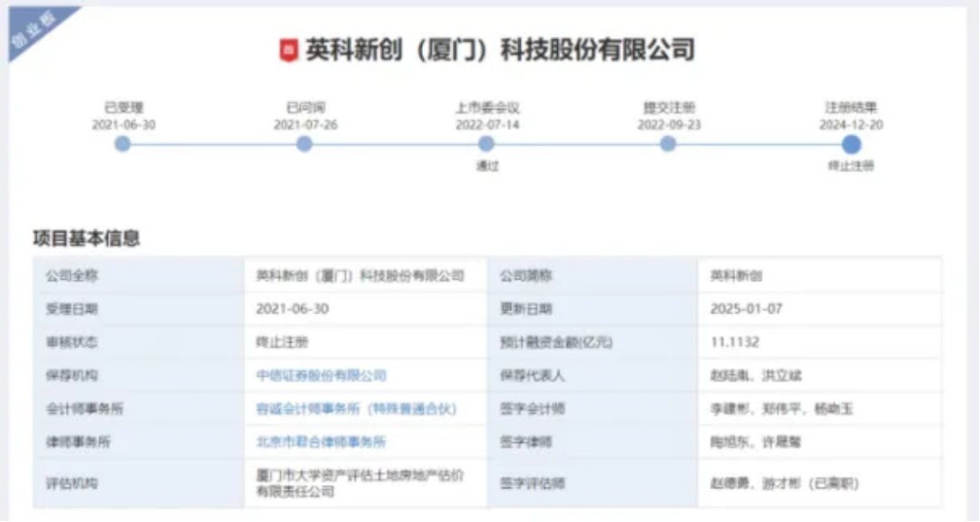The width and height of the screenshot is (980, 522).
Task: Click the 签字评估师 table label
Action: 533,483
